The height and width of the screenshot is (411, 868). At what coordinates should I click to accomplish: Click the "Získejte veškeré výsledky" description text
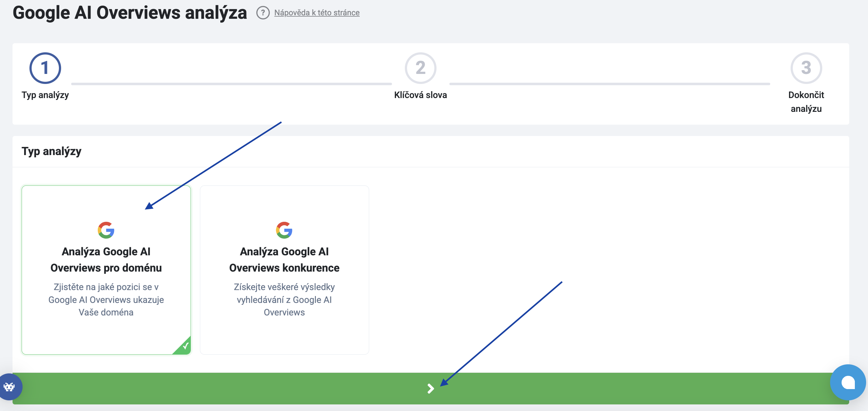(x=284, y=299)
